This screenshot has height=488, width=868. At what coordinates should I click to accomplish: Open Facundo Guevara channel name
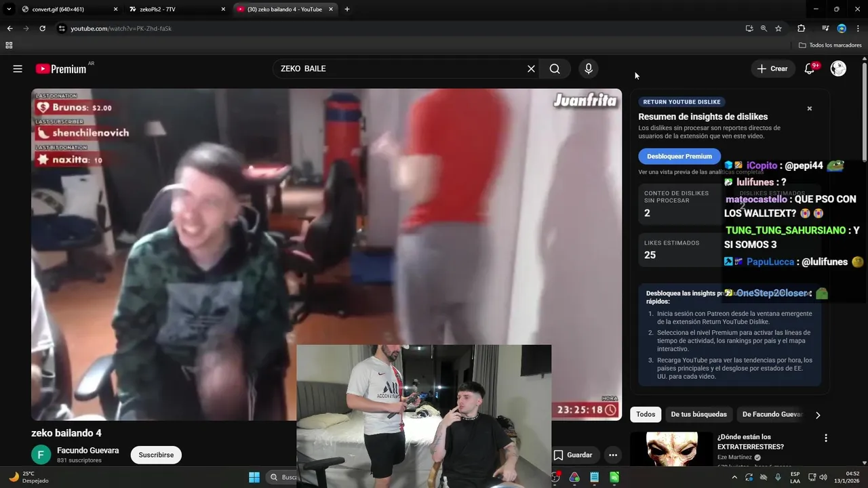(88, 450)
